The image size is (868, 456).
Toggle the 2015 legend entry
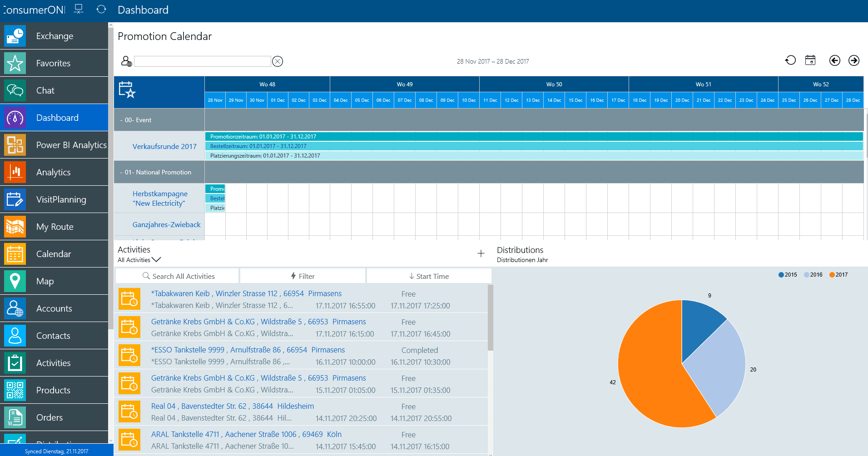[788, 275]
